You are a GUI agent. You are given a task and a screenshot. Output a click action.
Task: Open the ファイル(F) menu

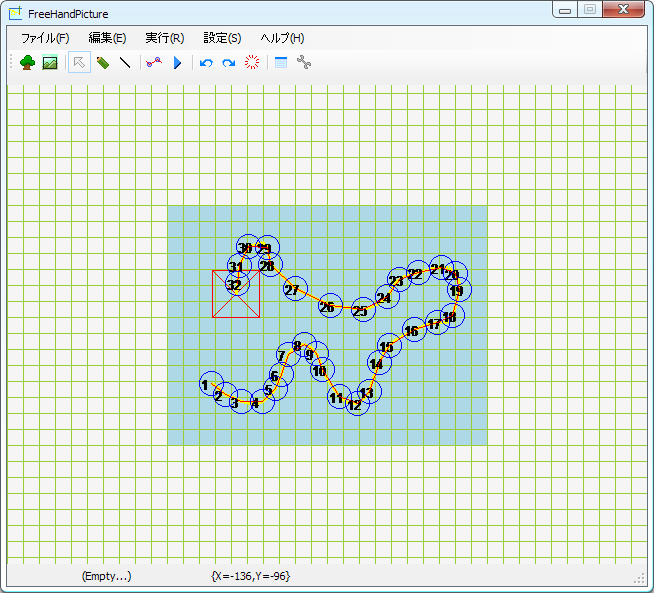45,38
